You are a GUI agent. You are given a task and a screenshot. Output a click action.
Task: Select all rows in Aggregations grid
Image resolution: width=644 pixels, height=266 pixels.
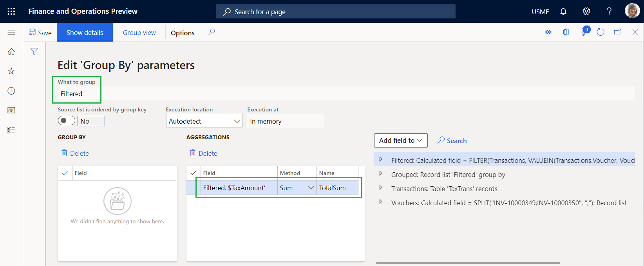tap(194, 173)
